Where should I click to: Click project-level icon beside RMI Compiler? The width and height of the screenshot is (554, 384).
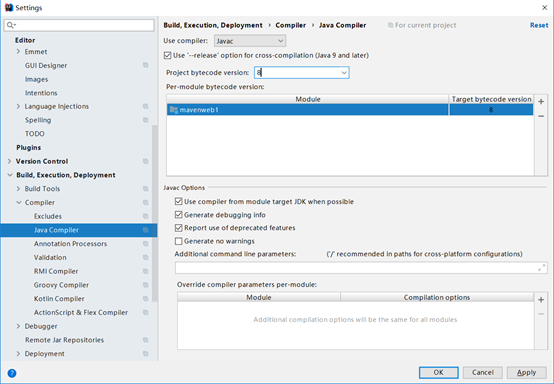pyautogui.click(x=146, y=271)
